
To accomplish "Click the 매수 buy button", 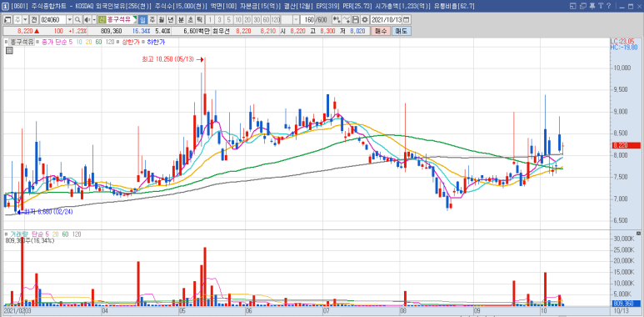I will 381,31.
